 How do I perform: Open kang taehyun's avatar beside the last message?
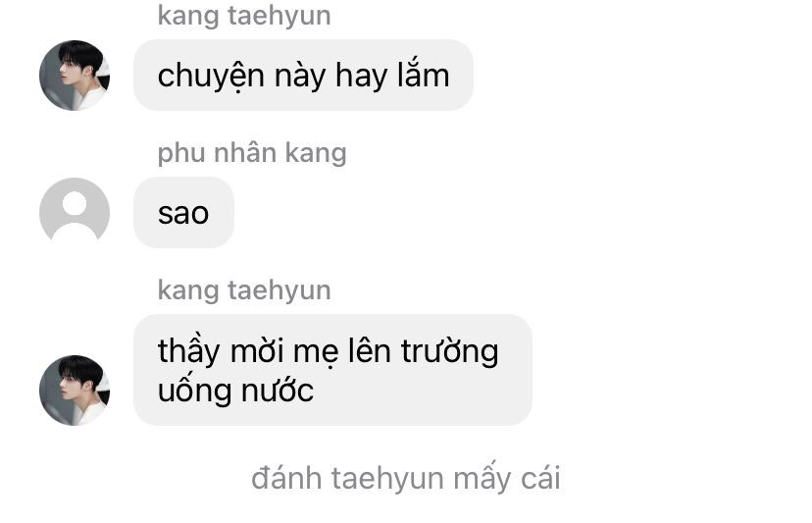(75, 391)
